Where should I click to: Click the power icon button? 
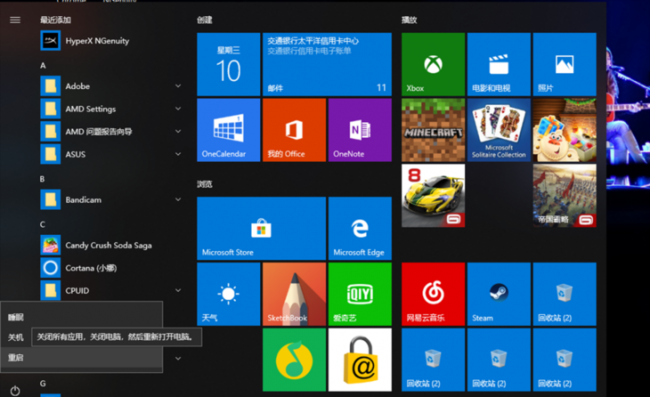15,390
